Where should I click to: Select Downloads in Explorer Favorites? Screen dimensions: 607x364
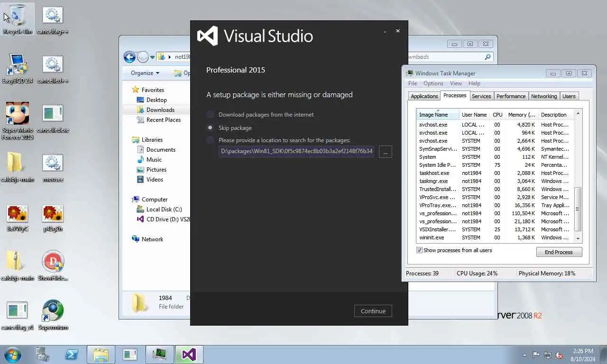[x=160, y=110]
